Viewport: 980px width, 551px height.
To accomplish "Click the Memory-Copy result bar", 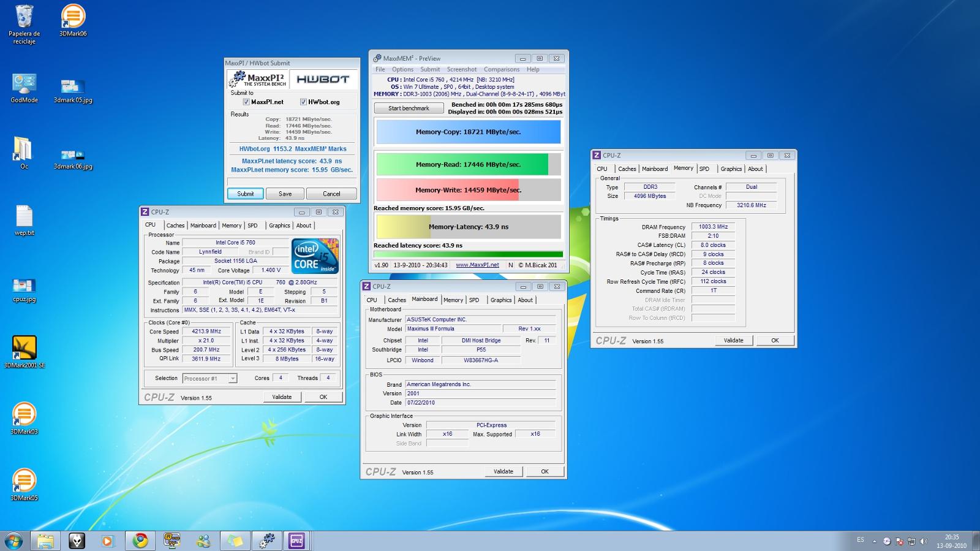I will pos(468,132).
